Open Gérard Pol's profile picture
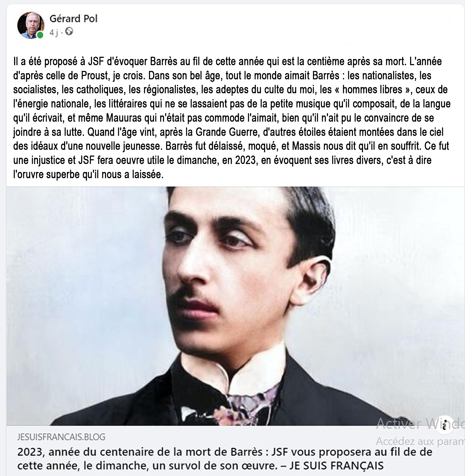 (x=31, y=25)
